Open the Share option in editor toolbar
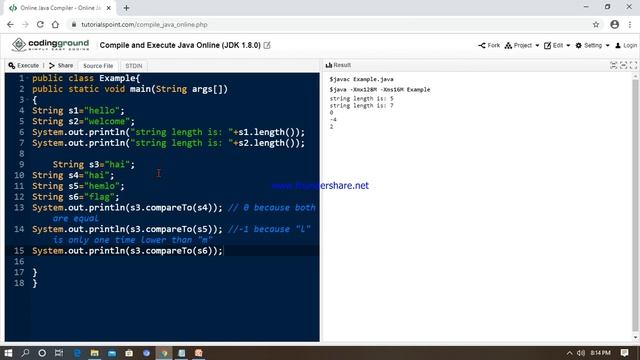This screenshot has height=360, width=640. (x=61, y=65)
